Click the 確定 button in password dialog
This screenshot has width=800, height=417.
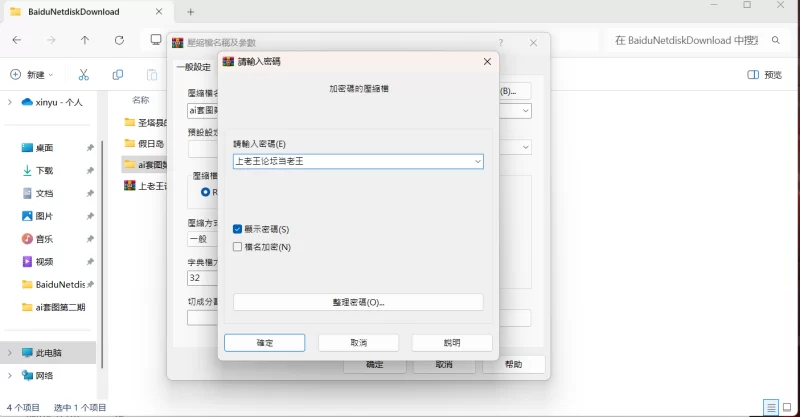(x=264, y=342)
